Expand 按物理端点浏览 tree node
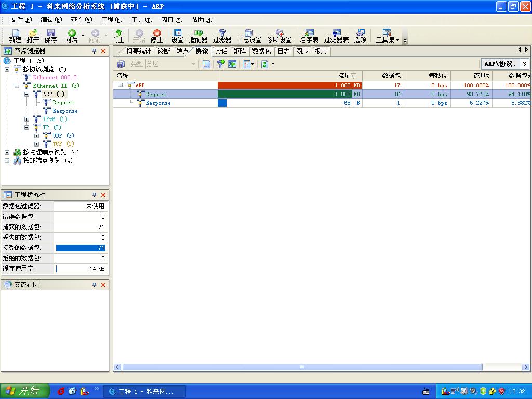This screenshot has width=532, height=399. pos(7,152)
